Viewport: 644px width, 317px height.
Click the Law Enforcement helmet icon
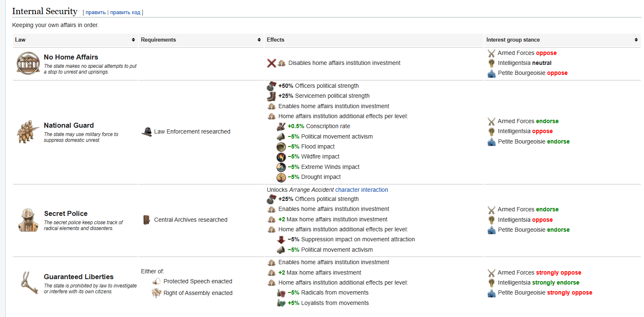146,131
